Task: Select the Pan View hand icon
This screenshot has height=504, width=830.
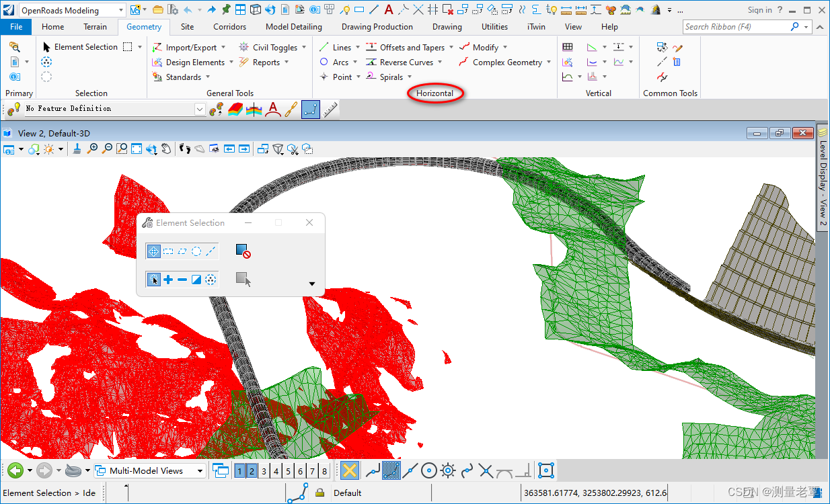Action: [166, 149]
